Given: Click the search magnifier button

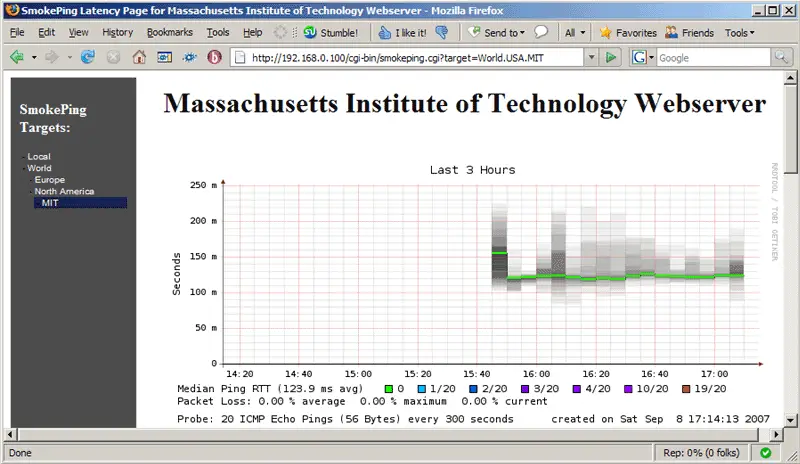Looking at the screenshot, I should (781, 58).
